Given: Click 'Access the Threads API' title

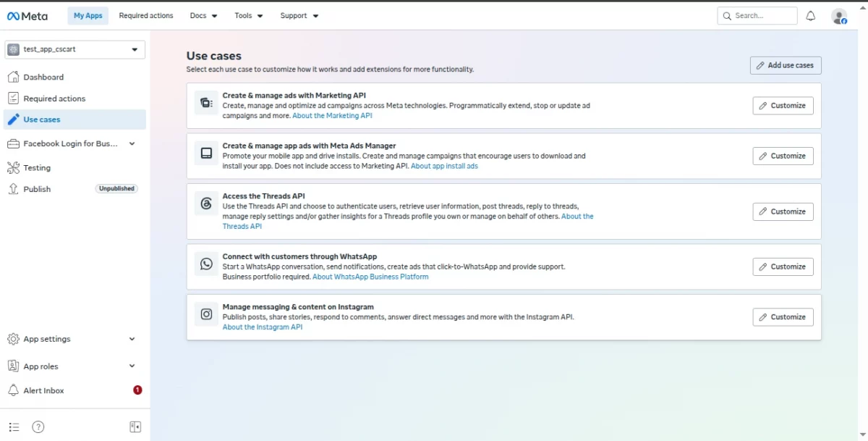Looking at the screenshot, I should 263,196.
